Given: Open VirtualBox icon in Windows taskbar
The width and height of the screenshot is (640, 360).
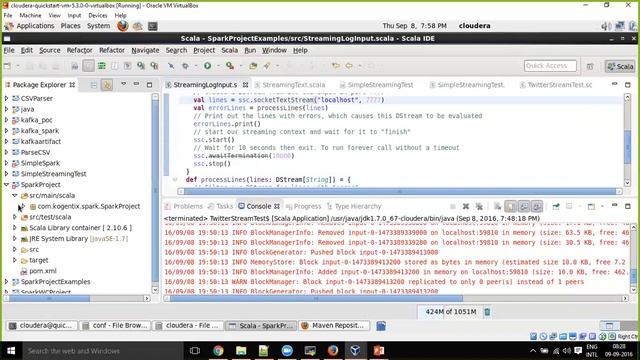Looking at the screenshot, I should pyautogui.click(x=355, y=351).
